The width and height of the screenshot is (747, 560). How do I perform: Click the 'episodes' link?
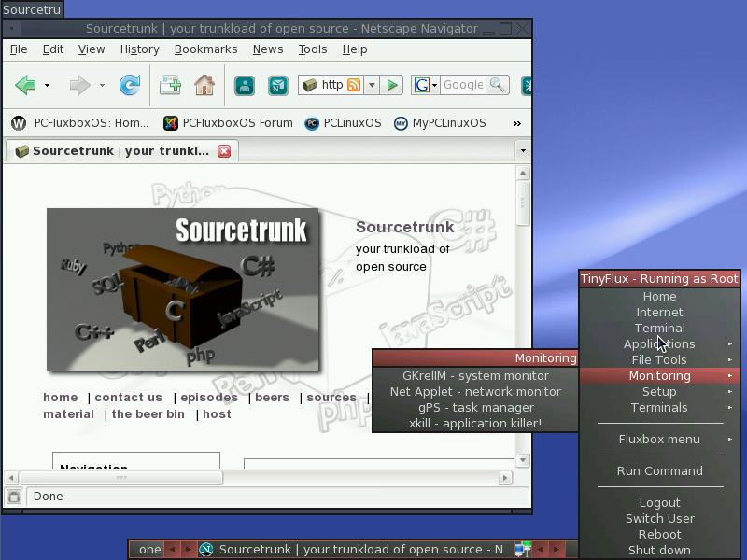click(x=209, y=398)
